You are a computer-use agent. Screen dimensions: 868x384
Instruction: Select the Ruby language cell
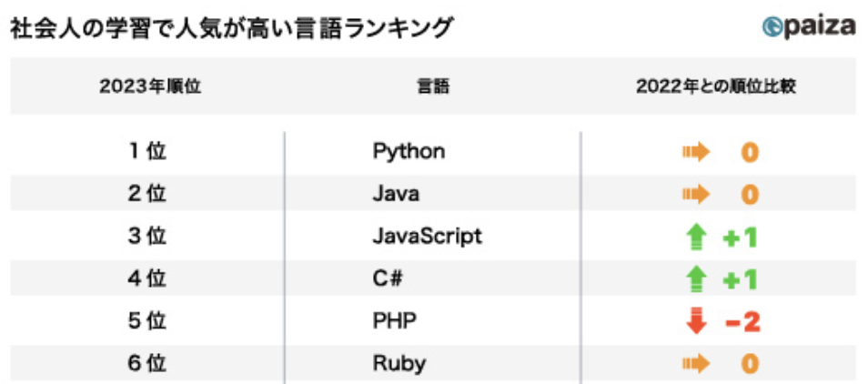coord(399,365)
